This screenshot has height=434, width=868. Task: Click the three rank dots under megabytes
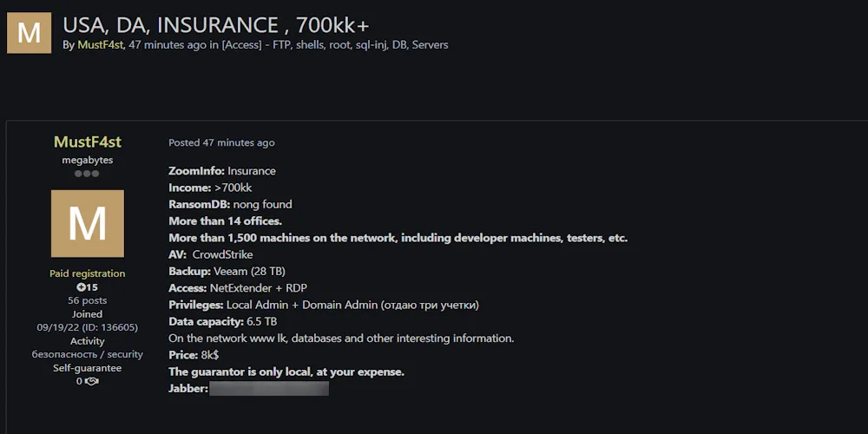[87, 174]
